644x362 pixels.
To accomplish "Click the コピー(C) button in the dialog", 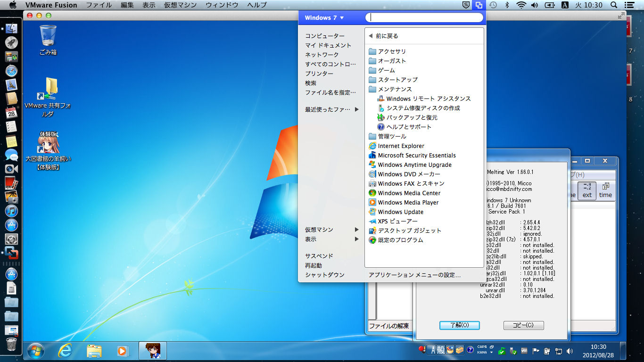I will (x=523, y=325).
